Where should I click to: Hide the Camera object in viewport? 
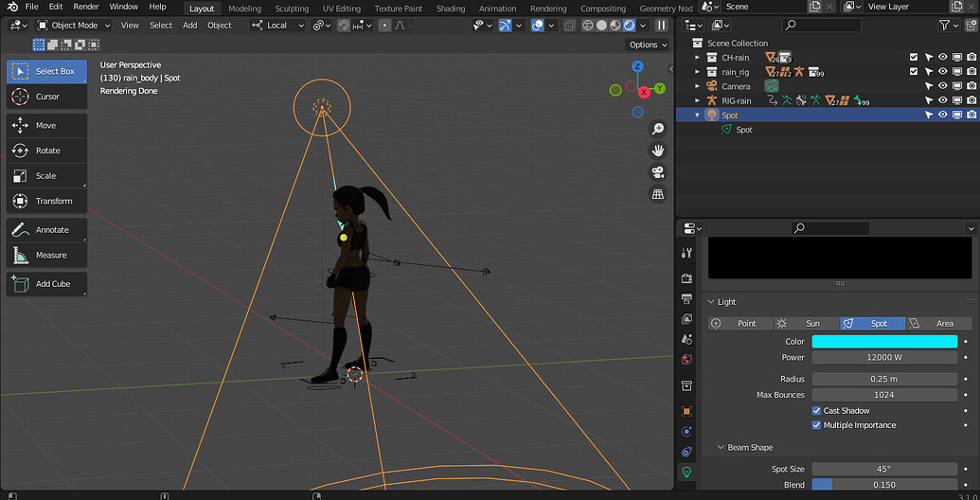click(x=943, y=86)
